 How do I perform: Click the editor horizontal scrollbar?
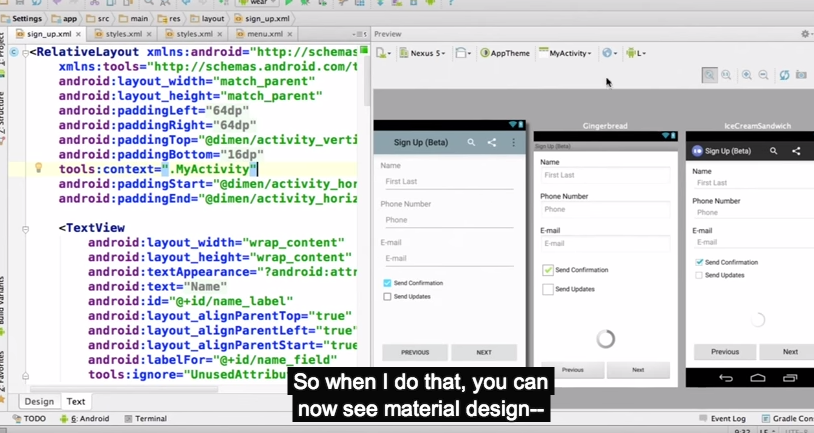coord(125,389)
